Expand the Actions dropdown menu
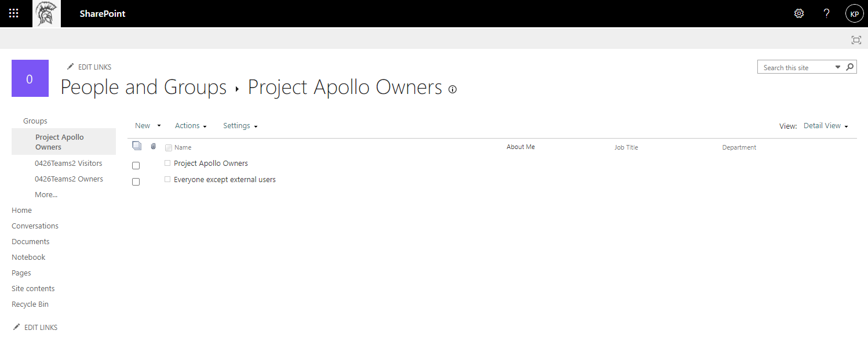Image resolution: width=868 pixels, height=341 pixels. pyautogui.click(x=191, y=126)
